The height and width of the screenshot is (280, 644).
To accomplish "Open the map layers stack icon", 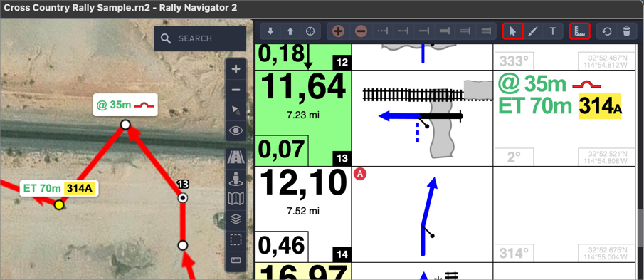I will [x=236, y=219].
